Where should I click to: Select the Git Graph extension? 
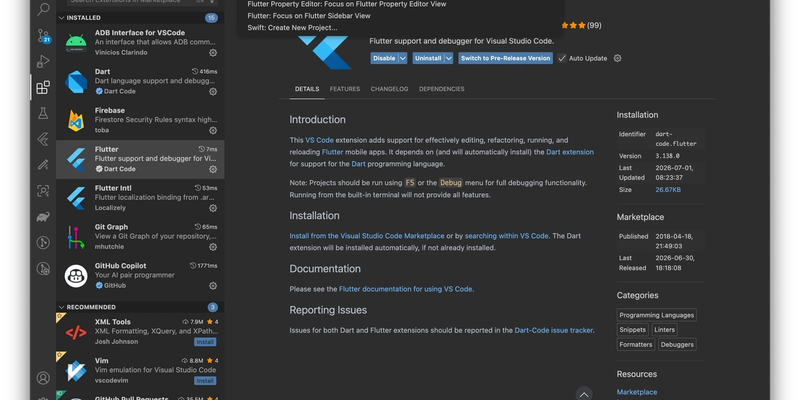click(140, 237)
